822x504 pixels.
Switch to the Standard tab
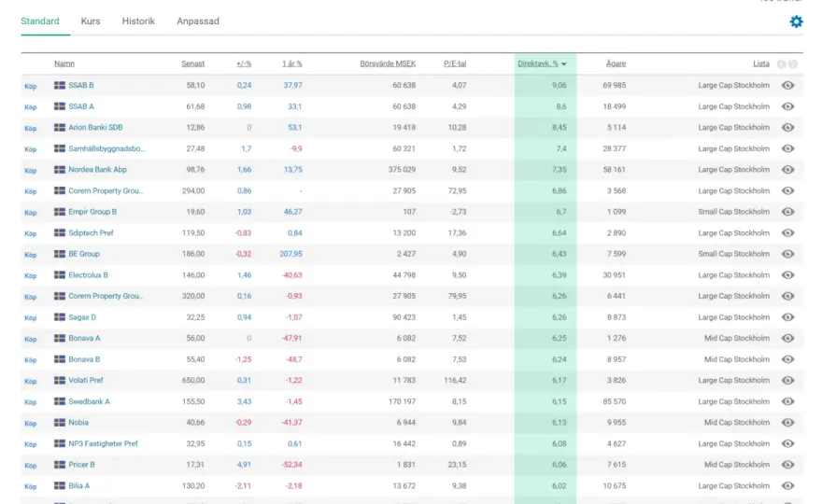pos(40,21)
